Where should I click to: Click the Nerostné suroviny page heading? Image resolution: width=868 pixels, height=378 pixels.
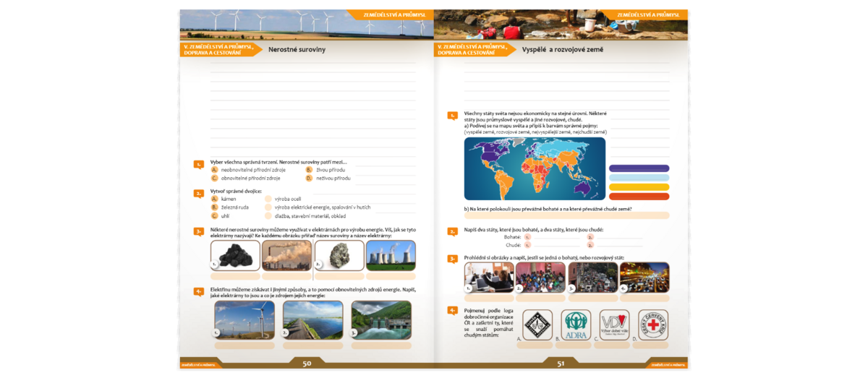tap(297, 50)
